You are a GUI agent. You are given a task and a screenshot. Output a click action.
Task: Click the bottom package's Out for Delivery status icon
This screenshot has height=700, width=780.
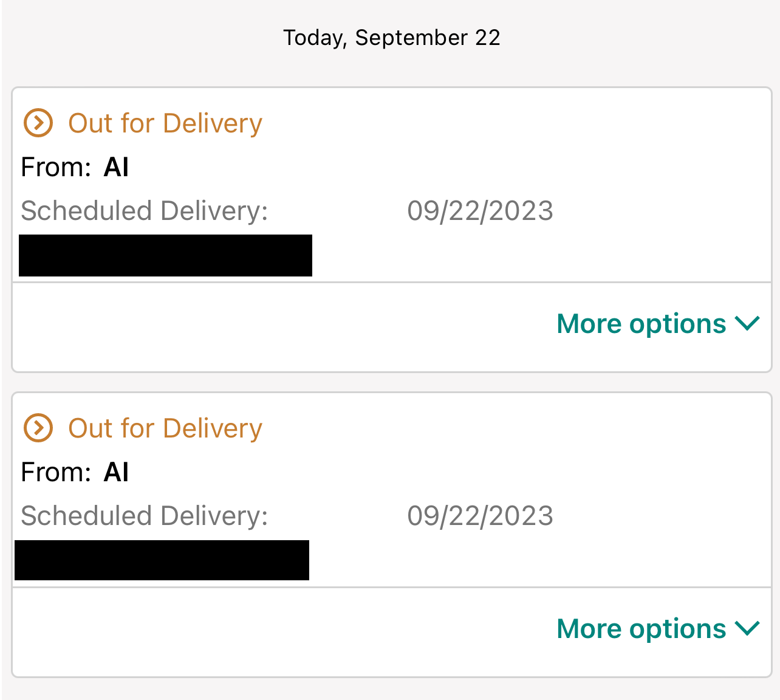coord(38,428)
